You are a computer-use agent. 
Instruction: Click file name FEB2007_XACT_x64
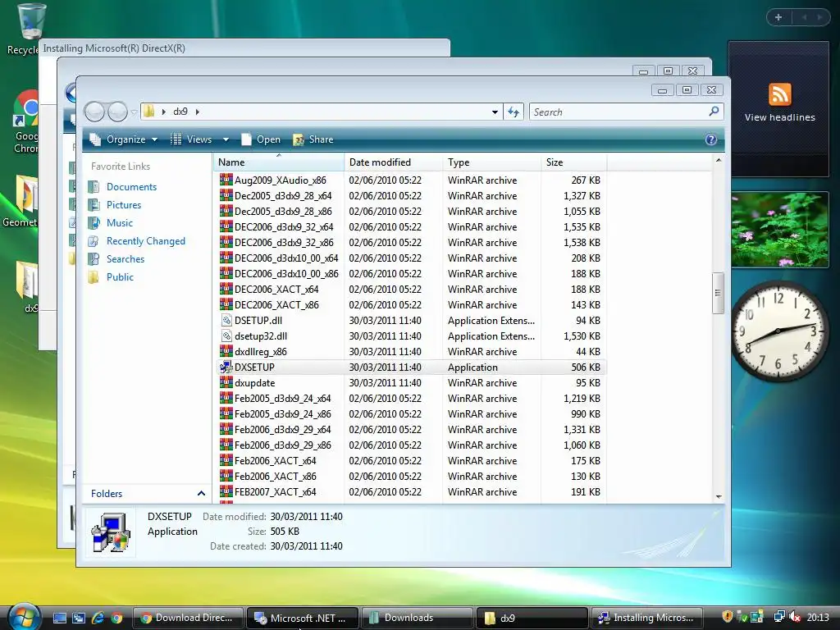(x=276, y=492)
